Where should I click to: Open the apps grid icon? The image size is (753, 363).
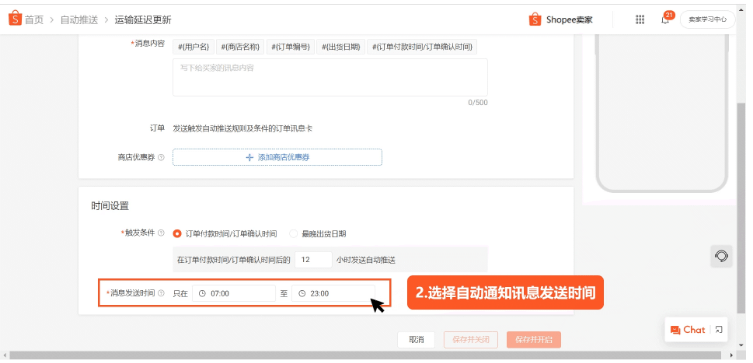640,20
